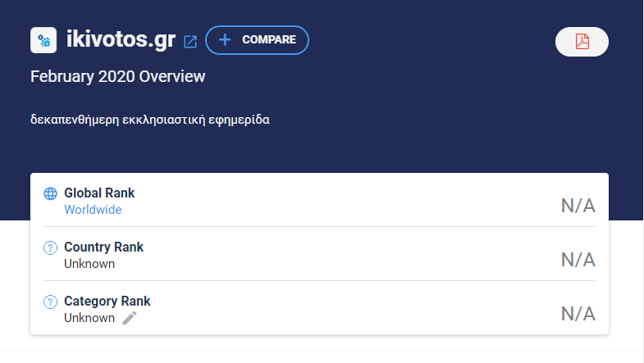Click the Country Rank N/A value

click(x=578, y=260)
